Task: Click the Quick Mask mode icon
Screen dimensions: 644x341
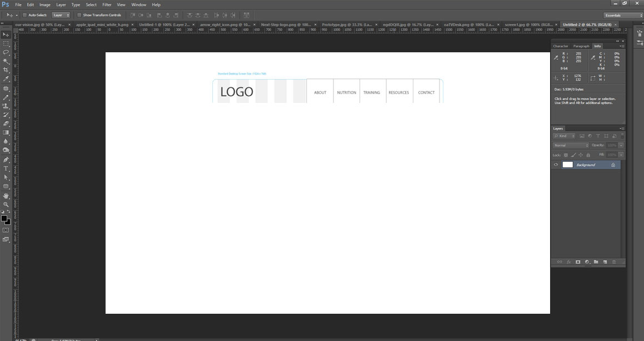Action: [6, 230]
